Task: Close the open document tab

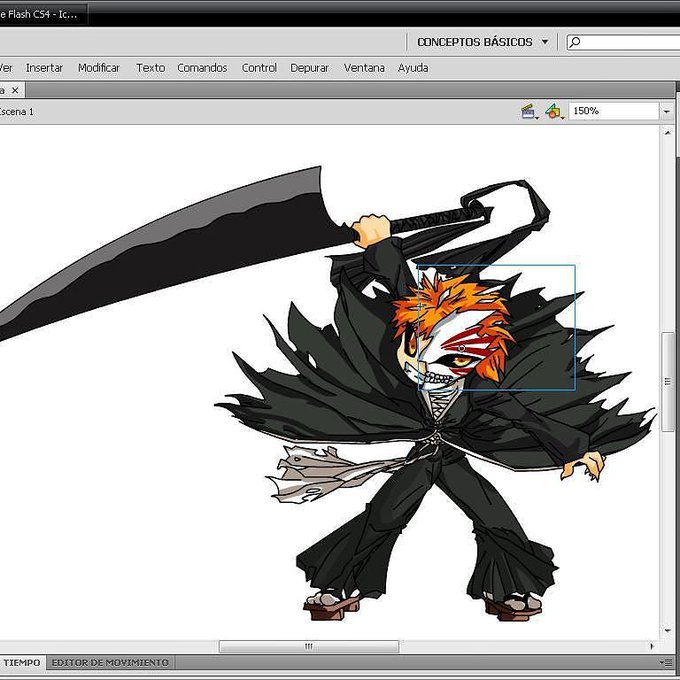Action: coord(15,90)
